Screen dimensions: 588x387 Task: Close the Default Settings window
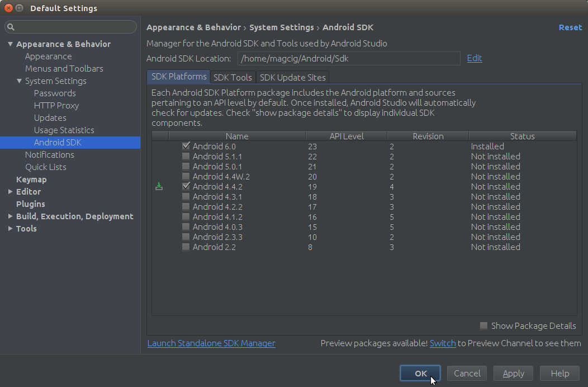(x=8, y=8)
